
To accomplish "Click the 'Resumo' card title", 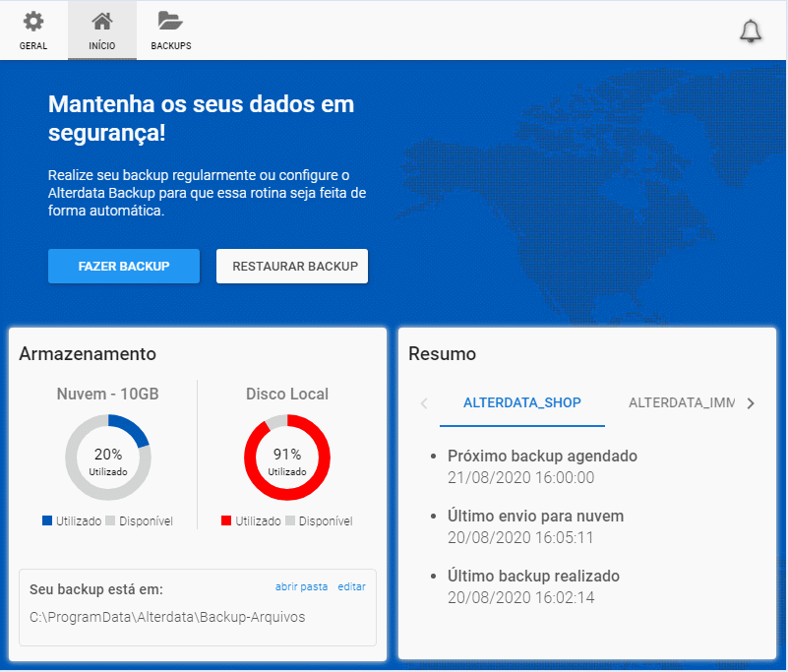I will [x=442, y=354].
